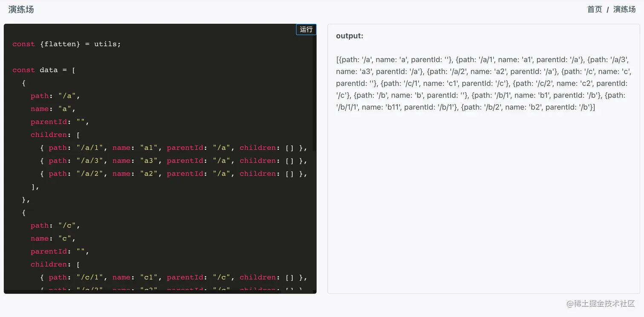
Task: Click the name: "a" code line
Action: (x=53, y=109)
